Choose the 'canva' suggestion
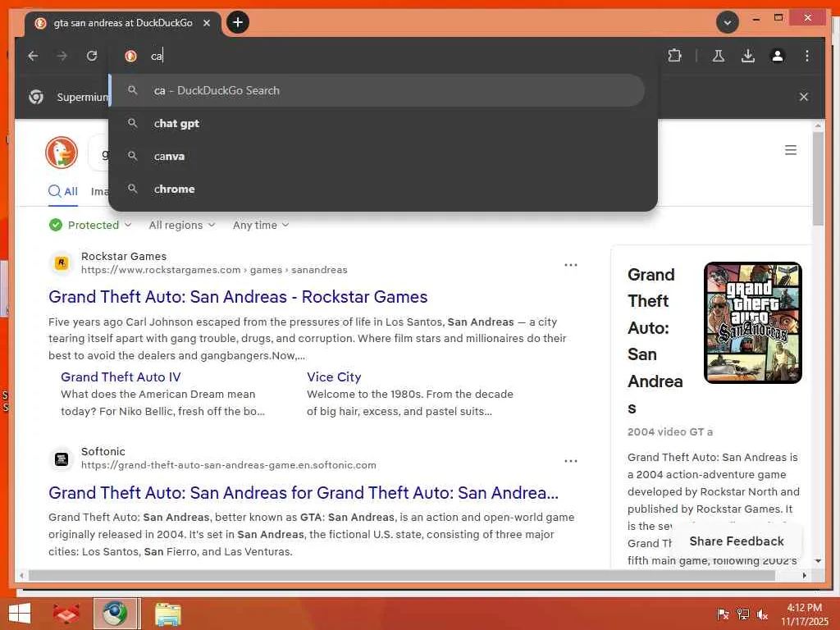The width and height of the screenshot is (840, 630). point(377,157)
